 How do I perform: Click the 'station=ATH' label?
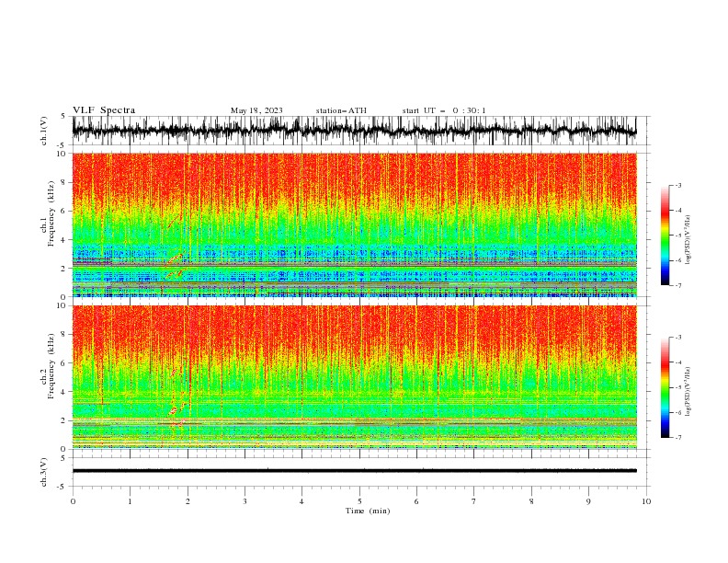point(341,110)
